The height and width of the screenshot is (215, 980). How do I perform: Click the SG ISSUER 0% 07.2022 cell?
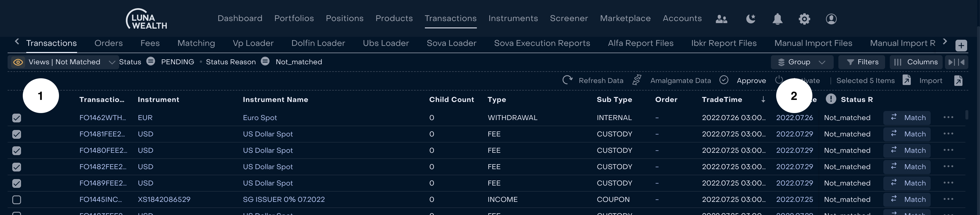click(x=284, y=200)
